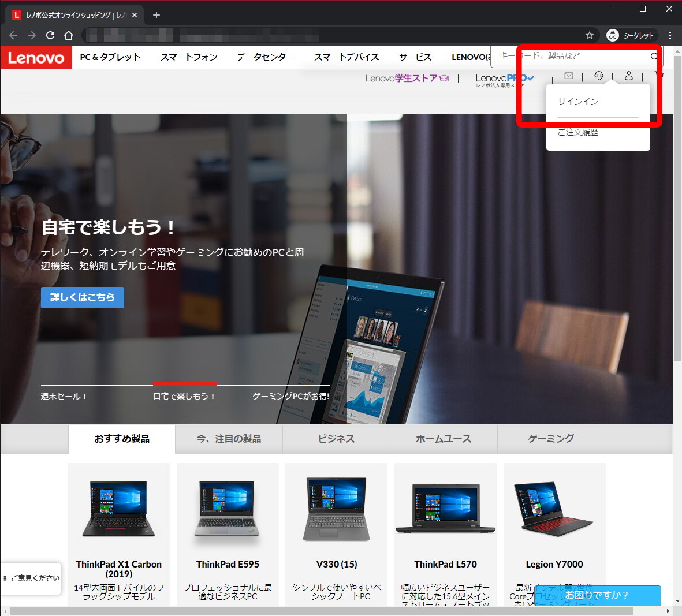Open the スマートデバイス navigation menu
This screenshot has height=616, width=682.
tap(346, 57)
